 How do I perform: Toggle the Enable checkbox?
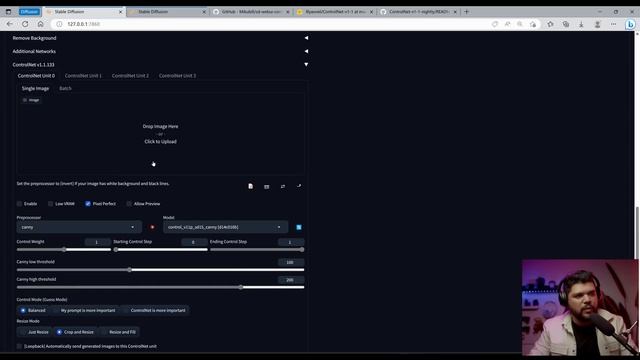tap(19, 204)
